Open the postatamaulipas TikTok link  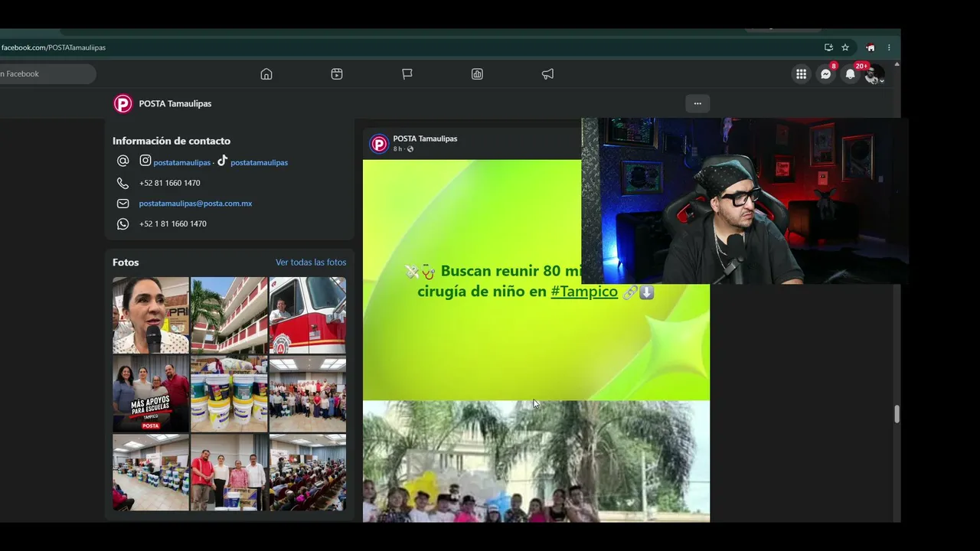point(260,163)
